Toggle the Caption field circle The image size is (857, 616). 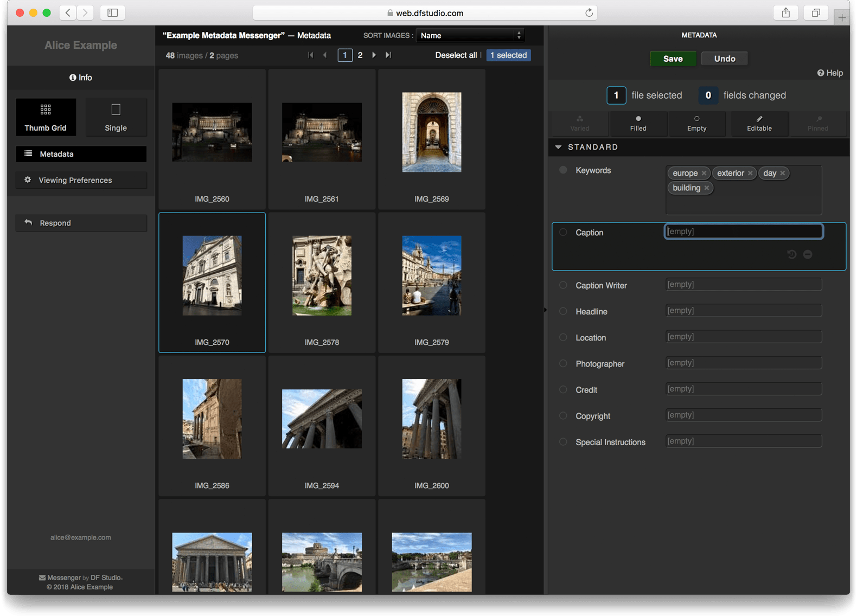563,232
